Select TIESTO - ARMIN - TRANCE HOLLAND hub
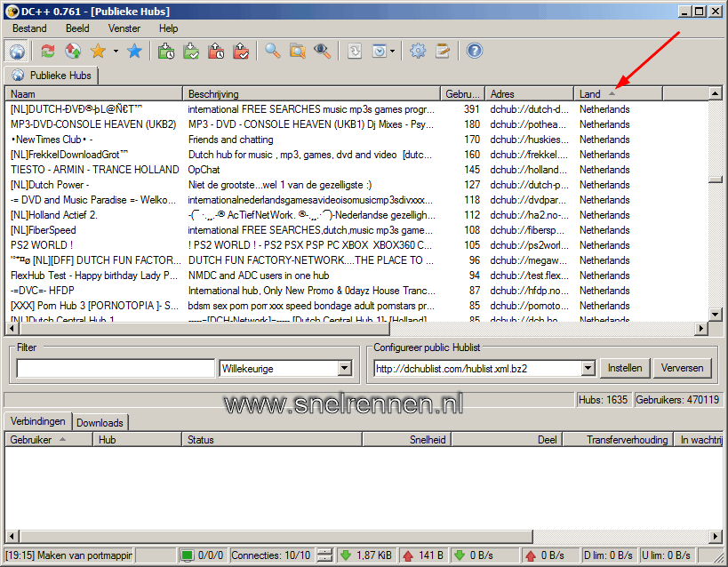Image resolution: width=728 pixels, height=567 pixels. pyautogui.click(x=356, y=170)
